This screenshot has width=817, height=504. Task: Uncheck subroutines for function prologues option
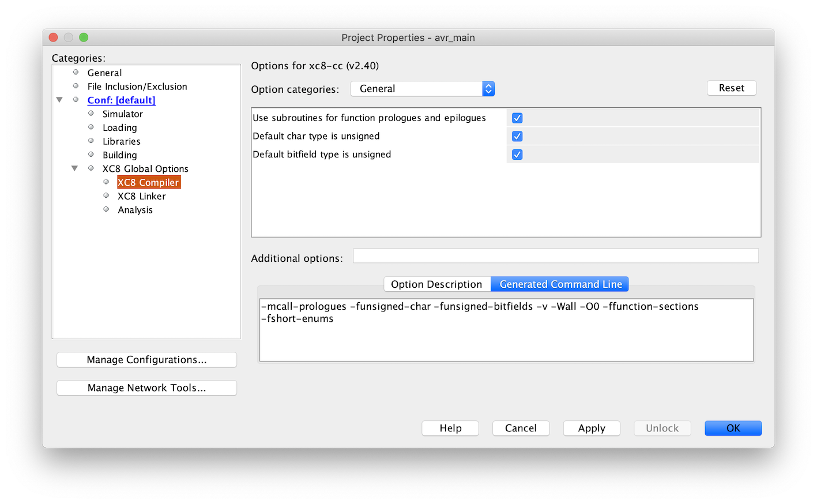tap(517, 118)
